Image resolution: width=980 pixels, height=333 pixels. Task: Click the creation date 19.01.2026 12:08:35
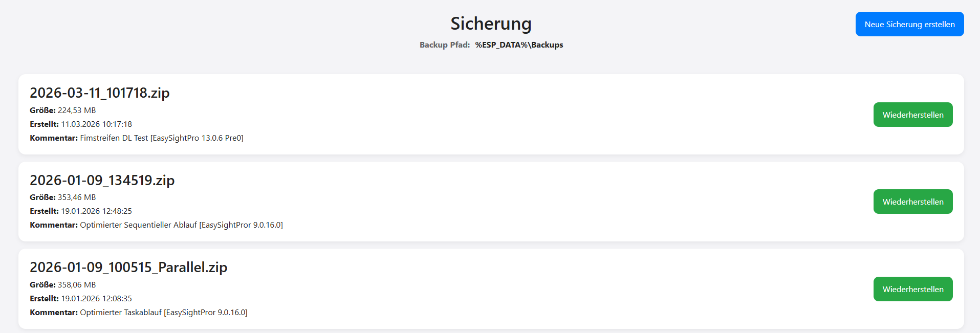pyautogui.click(x=96, y=299)
